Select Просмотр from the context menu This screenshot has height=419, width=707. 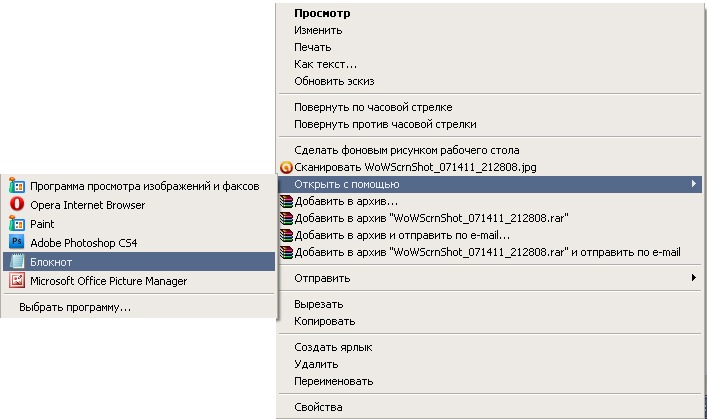point(322,13)
